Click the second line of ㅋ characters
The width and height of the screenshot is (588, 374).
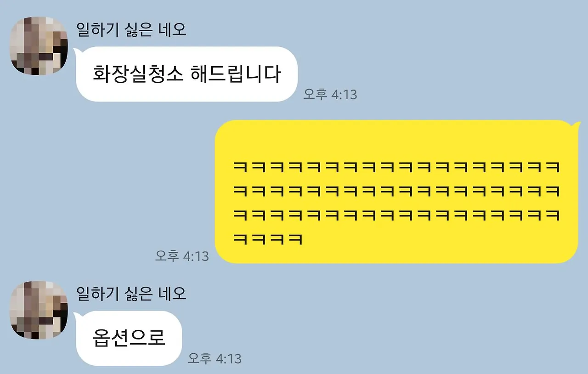(396, 191)
